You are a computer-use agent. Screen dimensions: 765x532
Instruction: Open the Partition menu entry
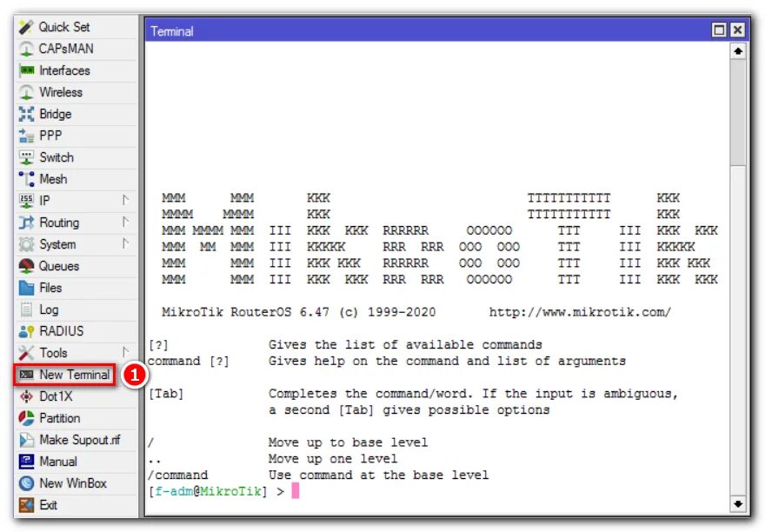coord(76,418)
